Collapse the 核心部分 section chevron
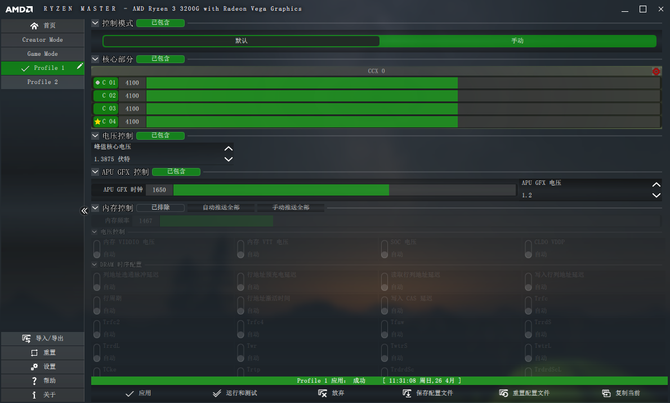The width and height of the screenshot is (670, 403). 95,59
